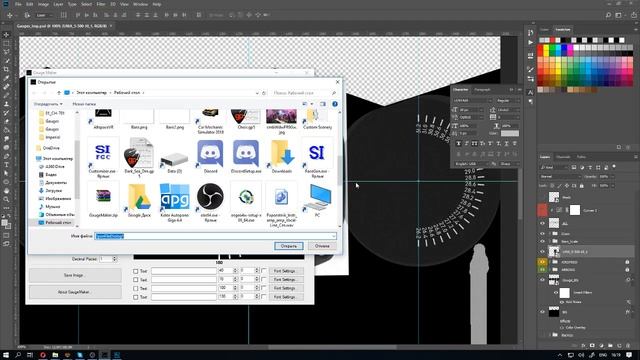Image resolution: width=640 pixels, height=360 pixels.
Task: Select the Brush tool
Action: 6,95
